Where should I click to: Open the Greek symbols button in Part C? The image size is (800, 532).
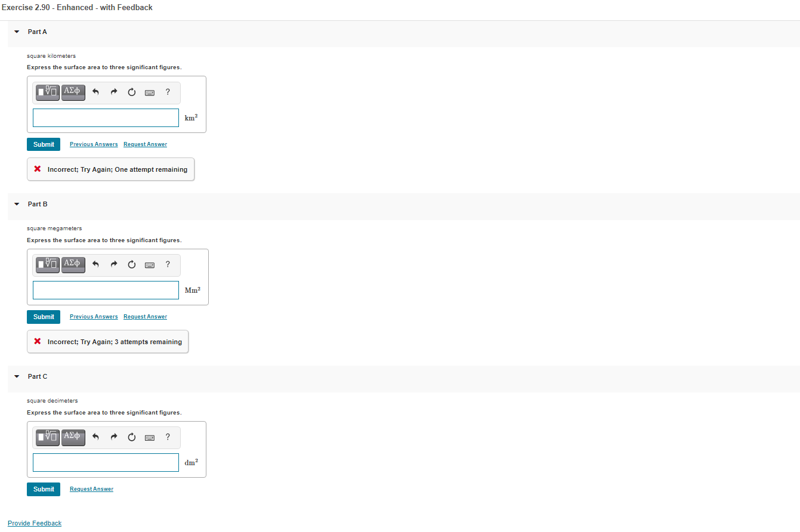tap(73, 437)
